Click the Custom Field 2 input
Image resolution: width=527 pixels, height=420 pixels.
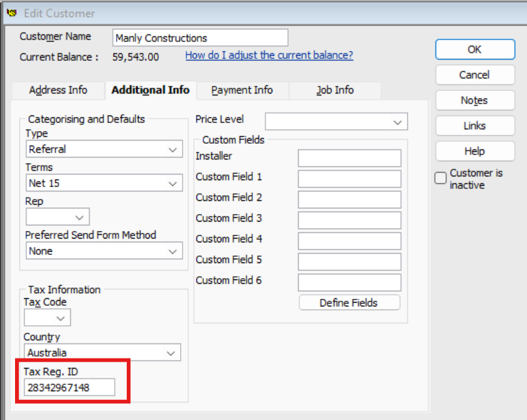pos(349,200)
